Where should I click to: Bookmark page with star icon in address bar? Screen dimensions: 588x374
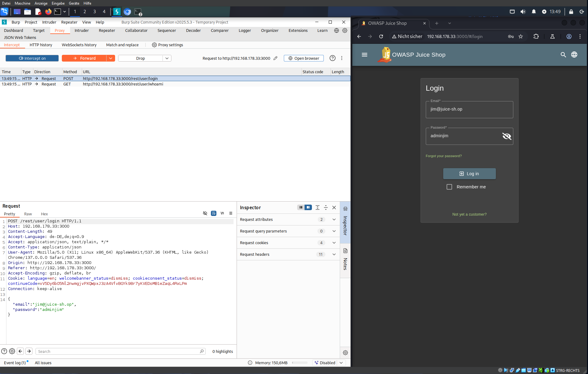click(x=521, y=36)
